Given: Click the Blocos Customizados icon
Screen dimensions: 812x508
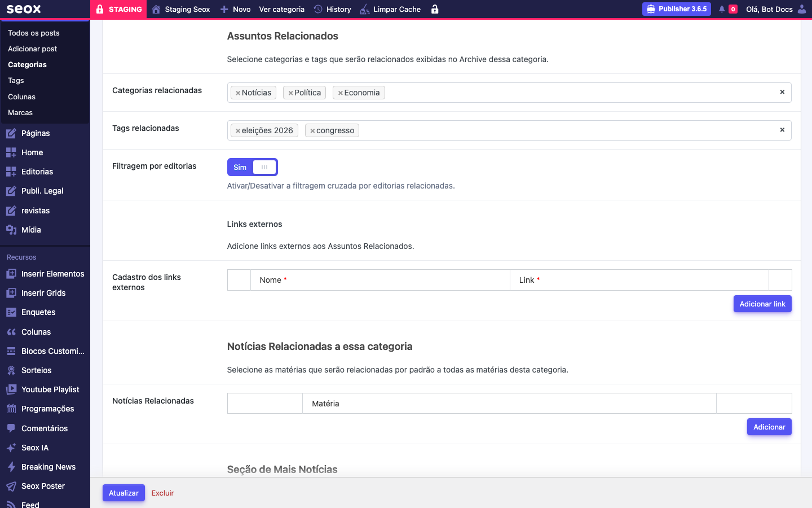Looking at the screenshot, I should click(11, 351).
